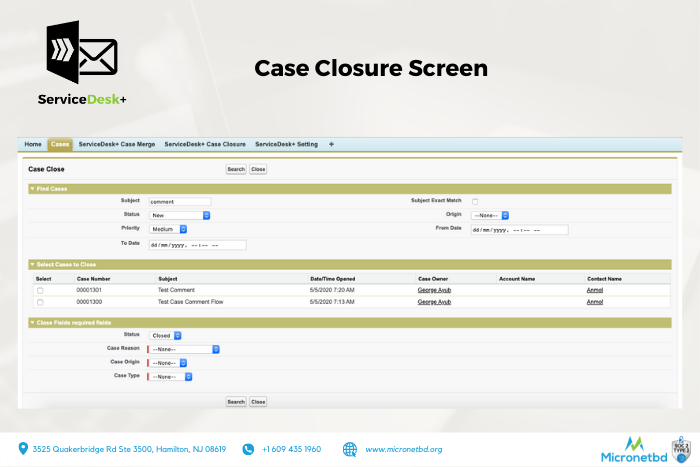Tick the checkbox for case 00001300
This screenshot has width=700, height=467.
(40, 301)
